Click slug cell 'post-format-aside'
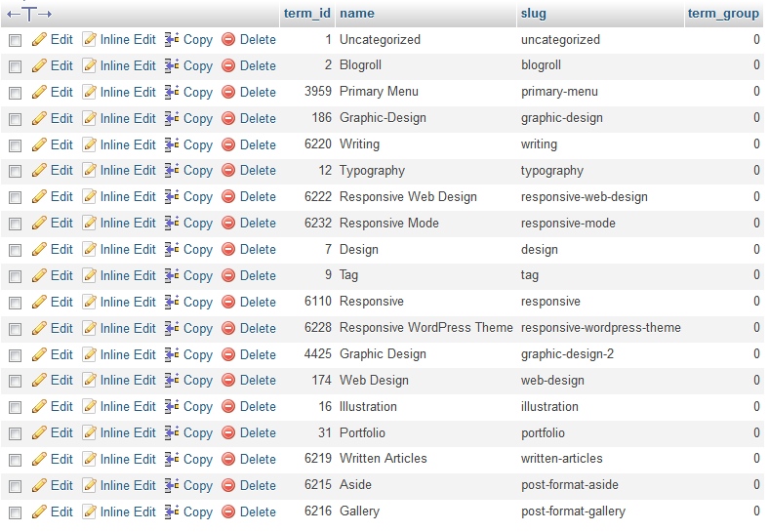Image resolution: width=769 pixels, height=532 pixels. 569,485
